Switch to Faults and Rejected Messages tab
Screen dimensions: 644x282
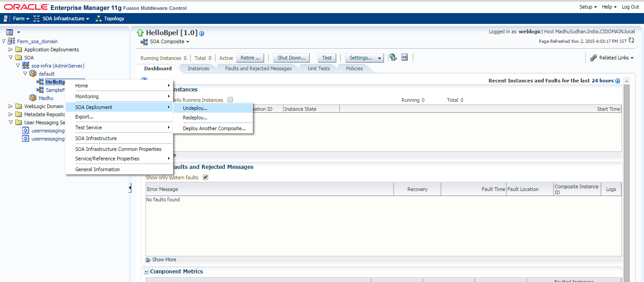coord(258,68)
